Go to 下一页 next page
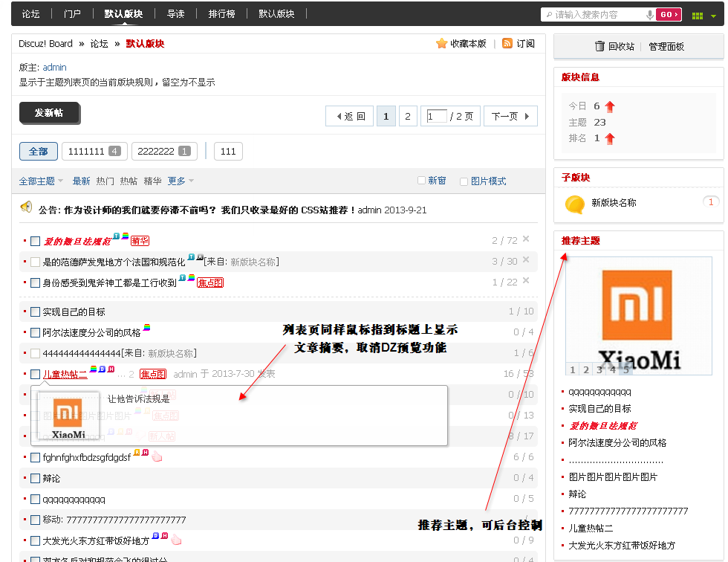Screen dimensions: 728x562 click(x=511, y=116)
